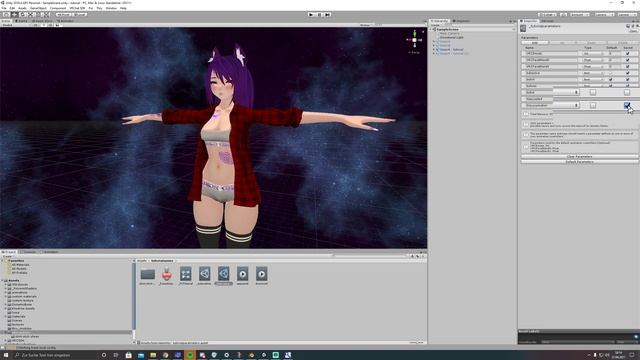Select Directional Light in the Hierarchy
Image resolution: width=640 pixels, height=360 pixels.
coord(451,37)
